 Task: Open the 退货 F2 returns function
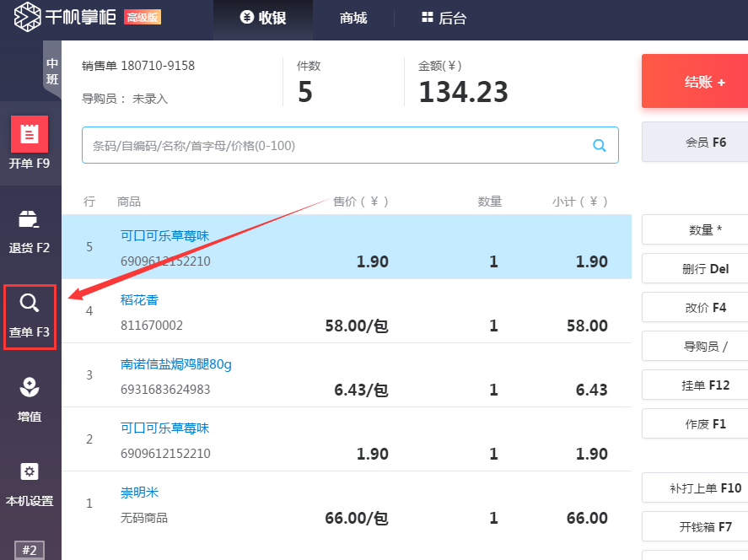tap(30, 226)
